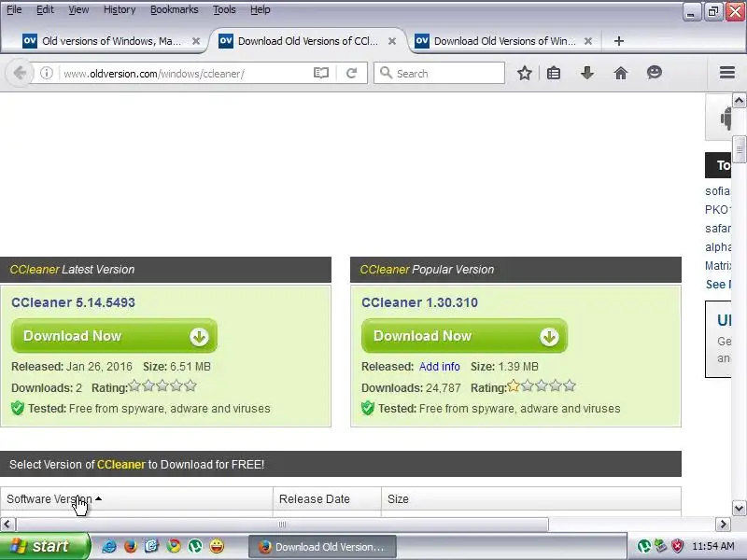This screenshot has width=747, height=560.
Task: Launch Chrome from quick launch
Action: pos(174,546)
